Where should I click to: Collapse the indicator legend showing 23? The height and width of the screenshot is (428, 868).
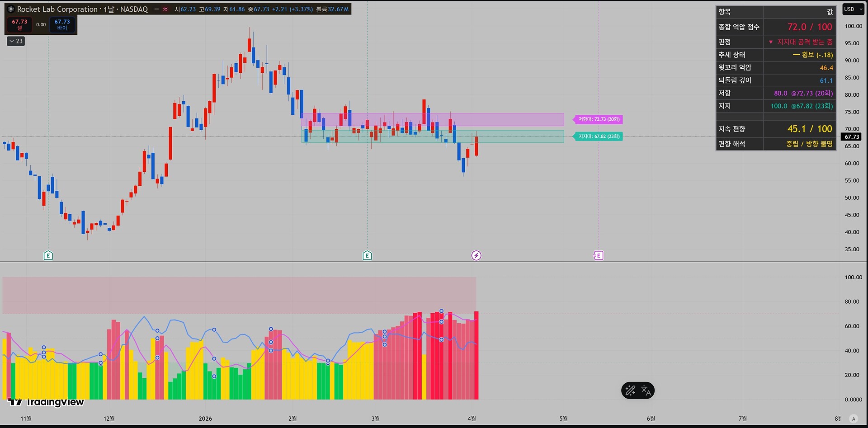point(16,41)
